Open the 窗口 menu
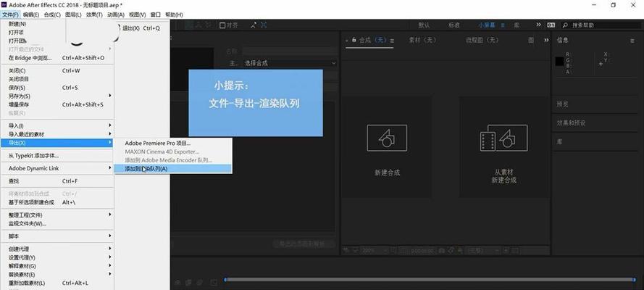Viewport: 644px width, 290px height. tap(155, 14)
